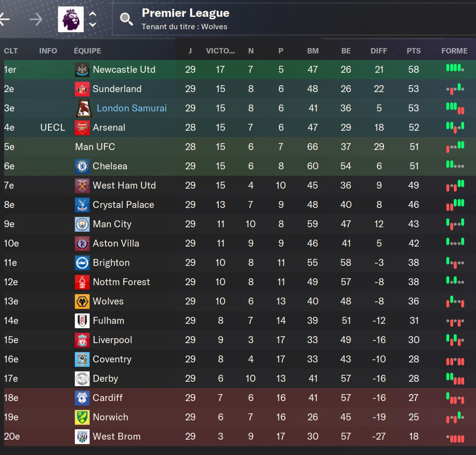Screen dimensions: 476x455
Task: Click the Wolves club badge
Action: coord(82,302)
